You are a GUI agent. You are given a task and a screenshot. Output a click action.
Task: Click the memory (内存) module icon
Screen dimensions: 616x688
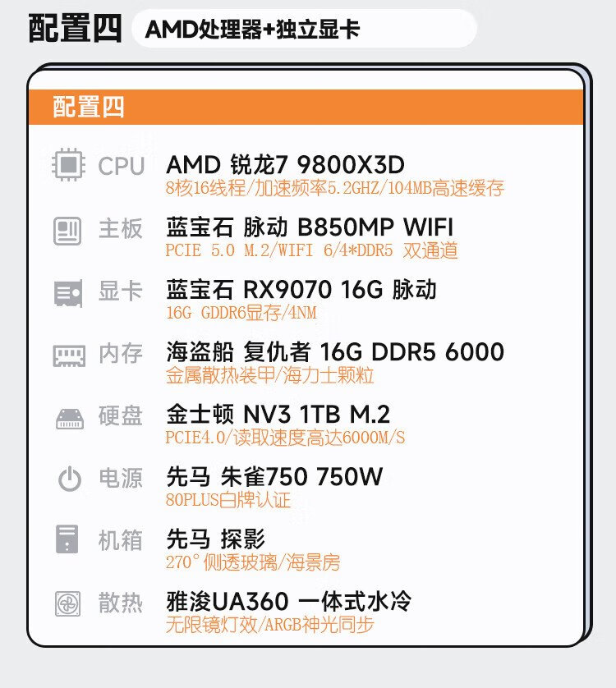click(68, 355)
